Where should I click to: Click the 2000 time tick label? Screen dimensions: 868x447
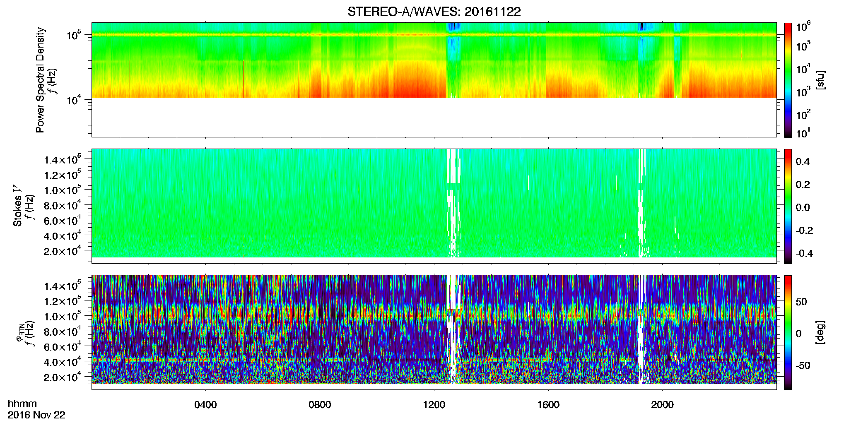point(662,405)
